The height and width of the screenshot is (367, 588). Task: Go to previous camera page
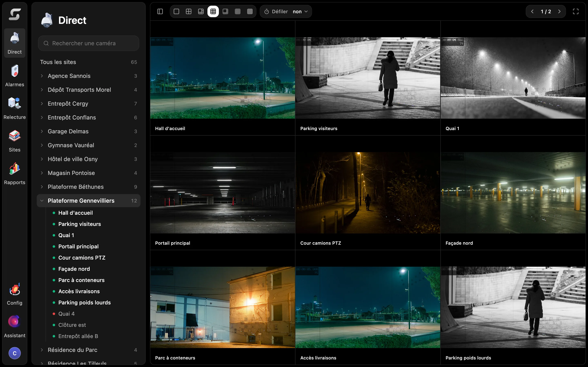point(532,11)
